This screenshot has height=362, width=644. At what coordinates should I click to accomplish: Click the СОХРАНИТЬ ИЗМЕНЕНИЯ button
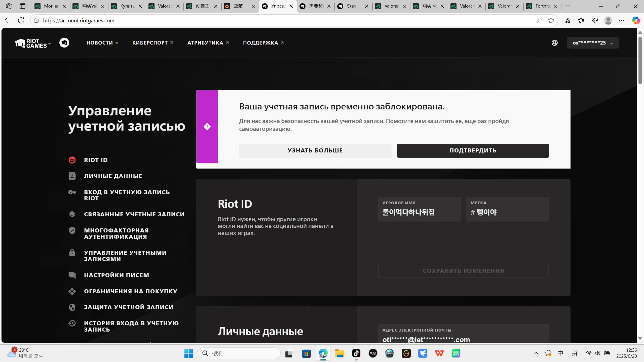[x=463, y=271]
